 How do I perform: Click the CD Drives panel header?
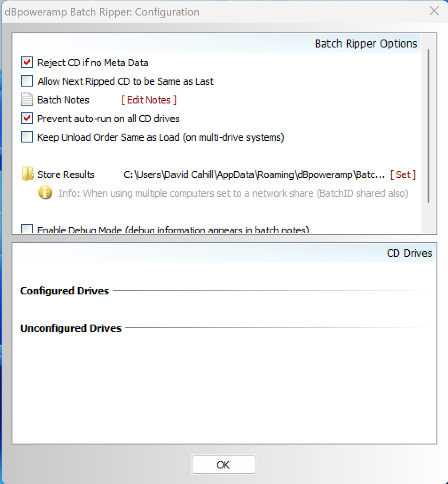409,253
